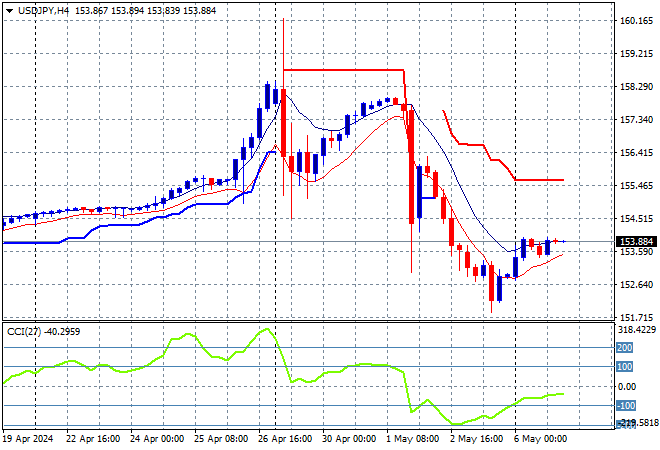
Task: Click the 24 Apr 00:00 time label
Action: click(x=157, y=439)
